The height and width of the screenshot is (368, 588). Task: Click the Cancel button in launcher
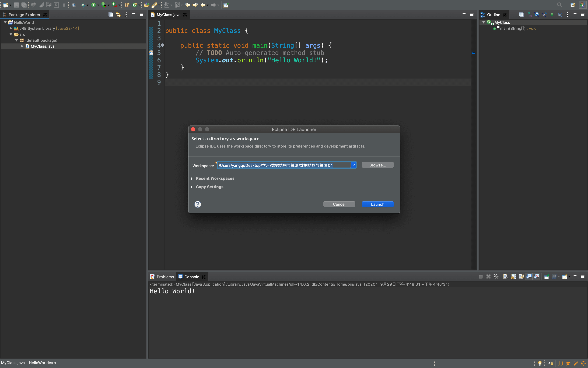pyautogui.click(x=339, y=204)
